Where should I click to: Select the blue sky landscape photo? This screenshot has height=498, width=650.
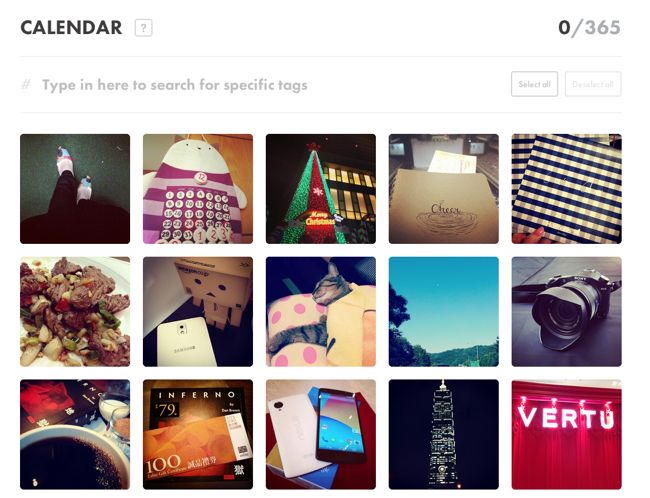(x=444, y=312)
